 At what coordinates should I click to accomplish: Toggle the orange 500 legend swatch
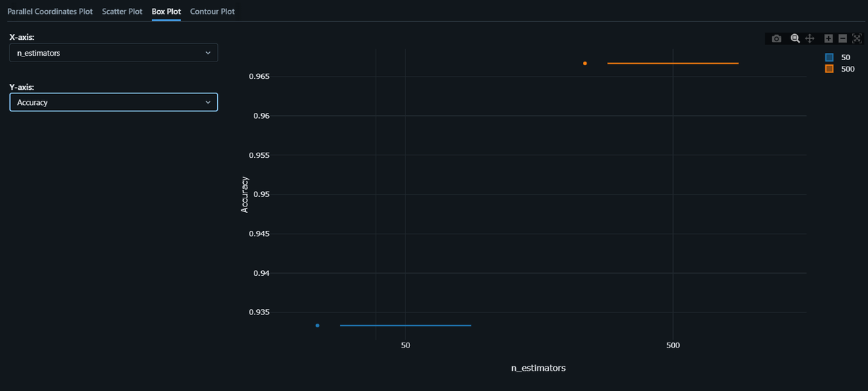click(x=830, y=69)
